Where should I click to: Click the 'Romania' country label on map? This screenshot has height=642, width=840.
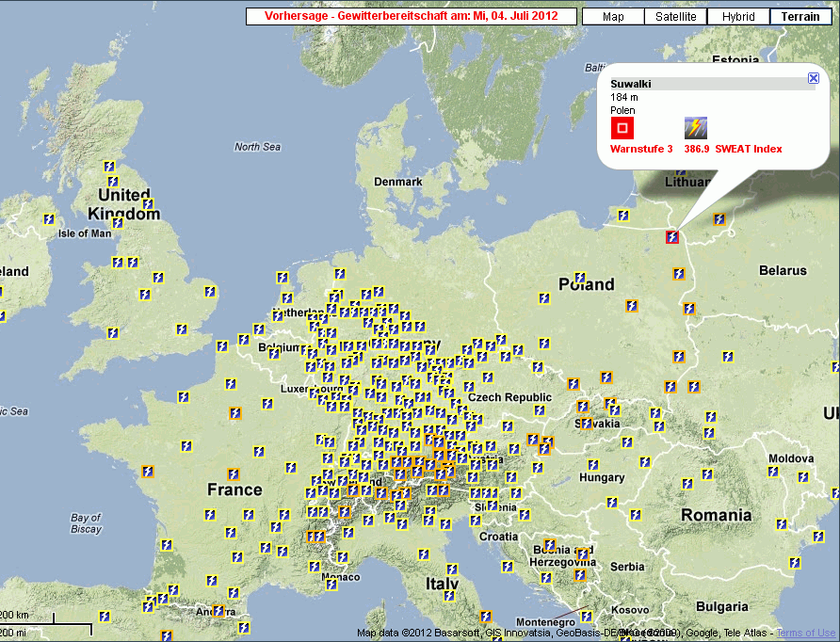[x=717, y=515]
